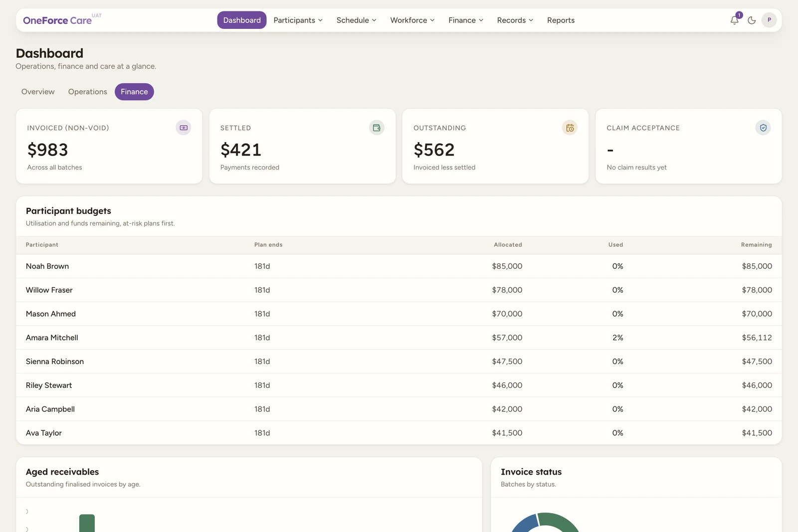Switch to the Overview tab
The width and height of the screenshot is (798, 532).
coord(38,92)
